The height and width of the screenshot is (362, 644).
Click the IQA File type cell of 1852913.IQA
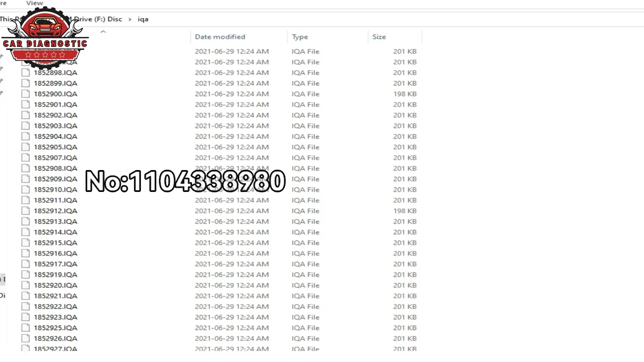coord(306,221)
